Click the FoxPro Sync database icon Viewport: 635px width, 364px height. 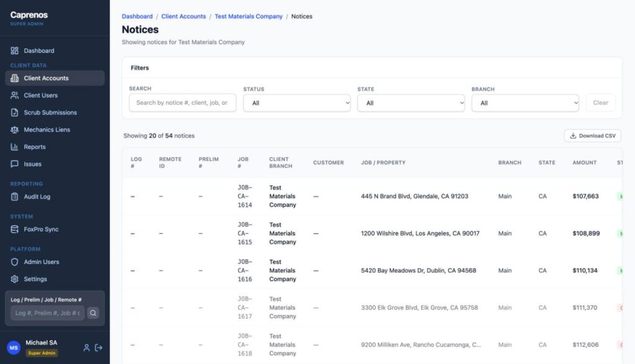(15, 229)
